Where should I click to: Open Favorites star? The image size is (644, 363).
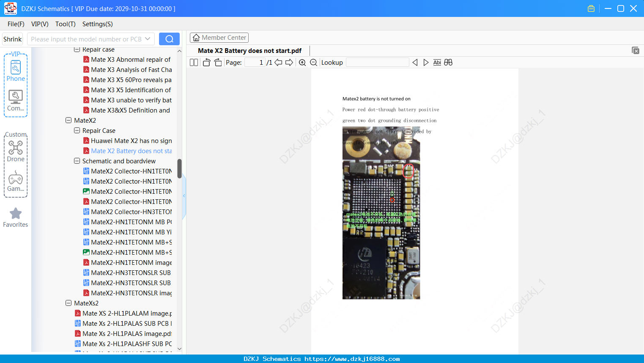point(16,217)
